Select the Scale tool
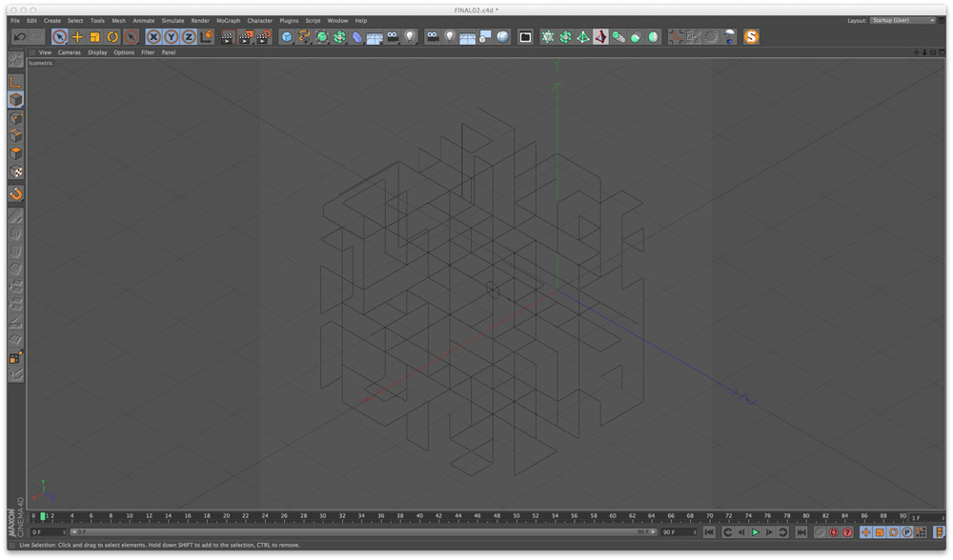The height and width of the screenshot is (560, 953). pyautogui.click(x=94, y=37)
